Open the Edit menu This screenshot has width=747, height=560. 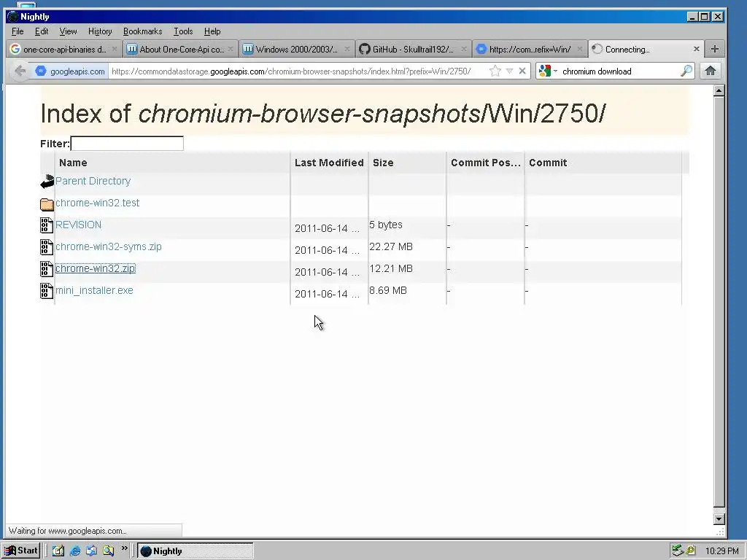point(42,31)
